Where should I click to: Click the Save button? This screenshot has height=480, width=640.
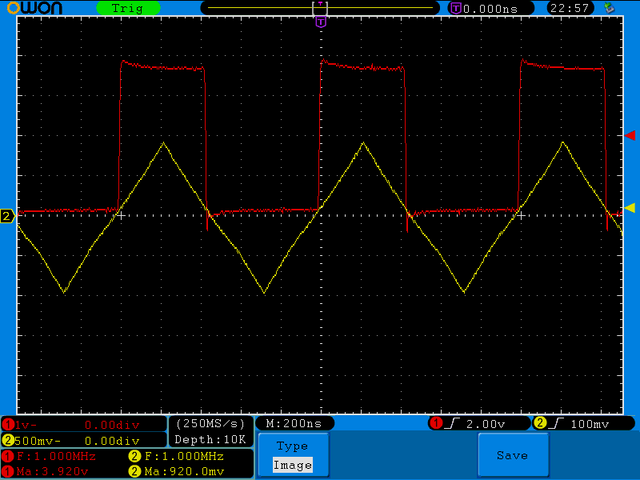(x=513, y=455)
